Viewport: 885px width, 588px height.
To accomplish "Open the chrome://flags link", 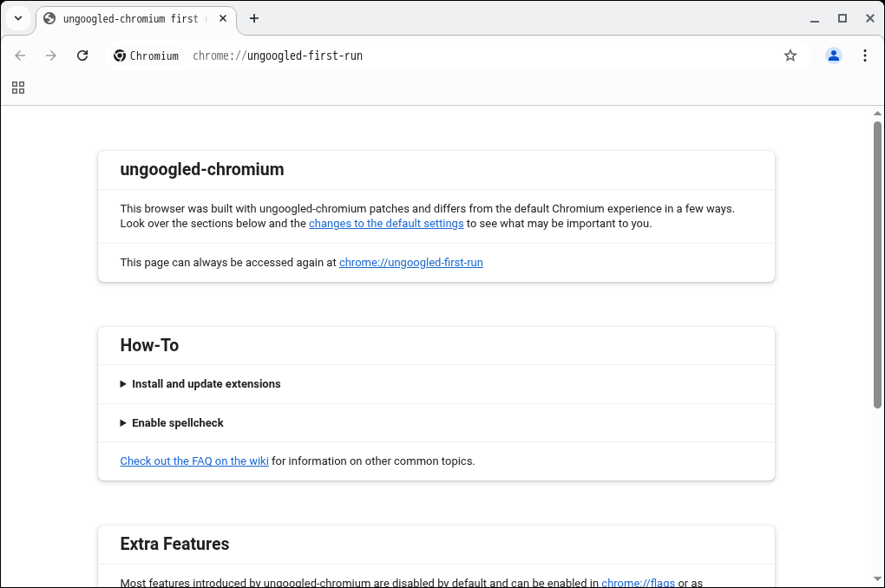I will [x=638, y=583].
